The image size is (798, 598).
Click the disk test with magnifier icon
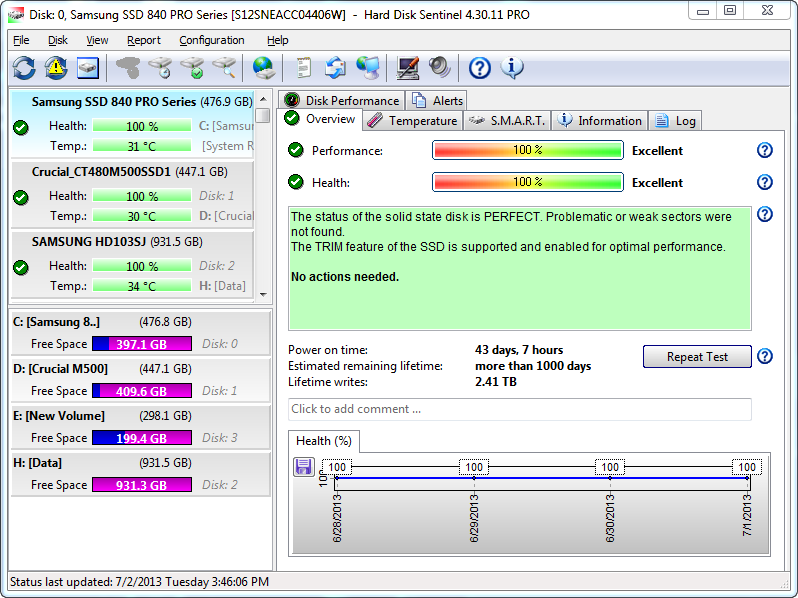tap(225, 68)
